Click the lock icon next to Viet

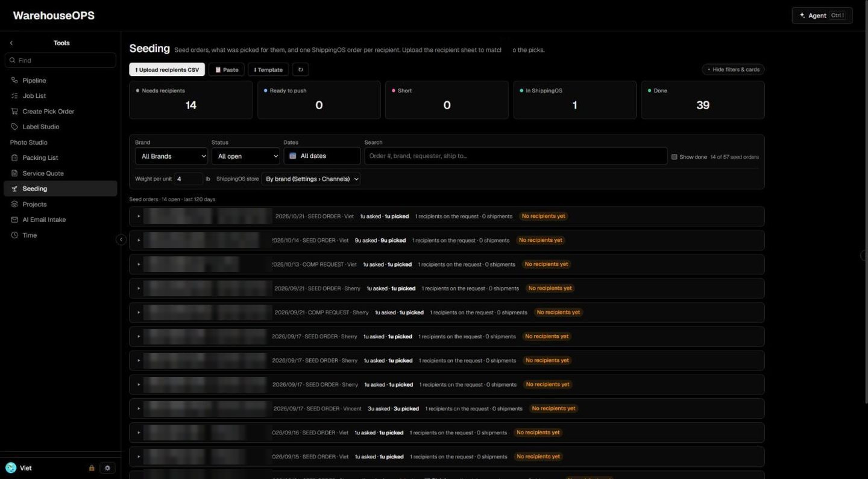tap(92, 468)
